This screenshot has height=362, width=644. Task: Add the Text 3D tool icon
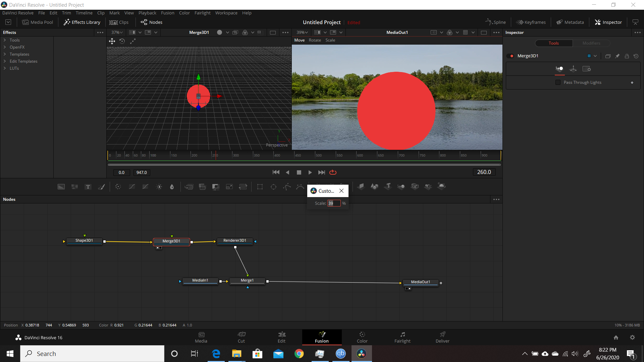388,186
